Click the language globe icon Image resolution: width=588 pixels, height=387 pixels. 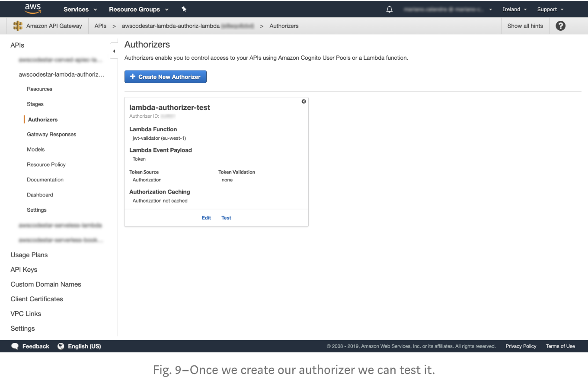[x=61, y=346]
